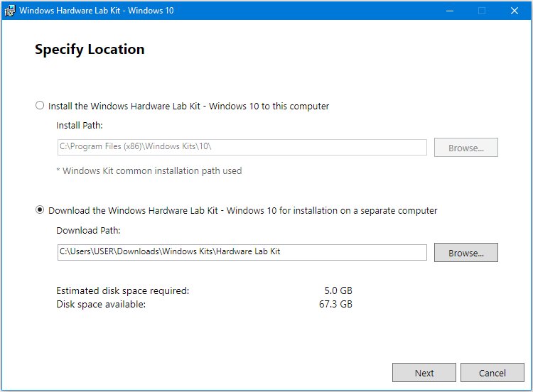Click the Download Path label
533x392 pixels.
[88, 230]
